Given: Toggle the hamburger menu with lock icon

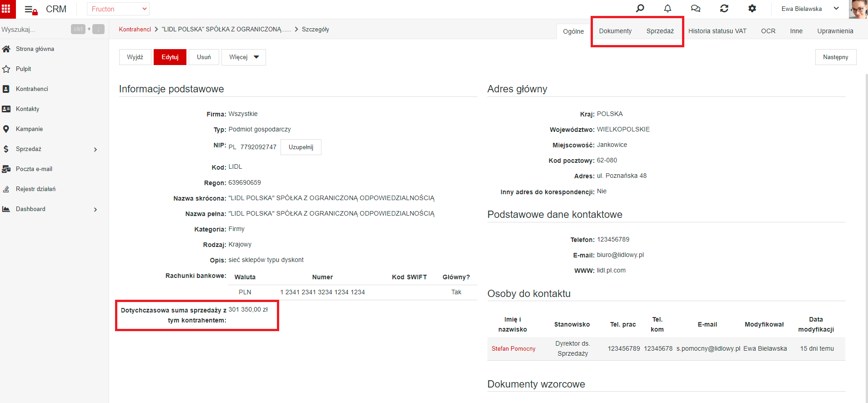Looking at the screenshot, I should [x=30, y=10].
